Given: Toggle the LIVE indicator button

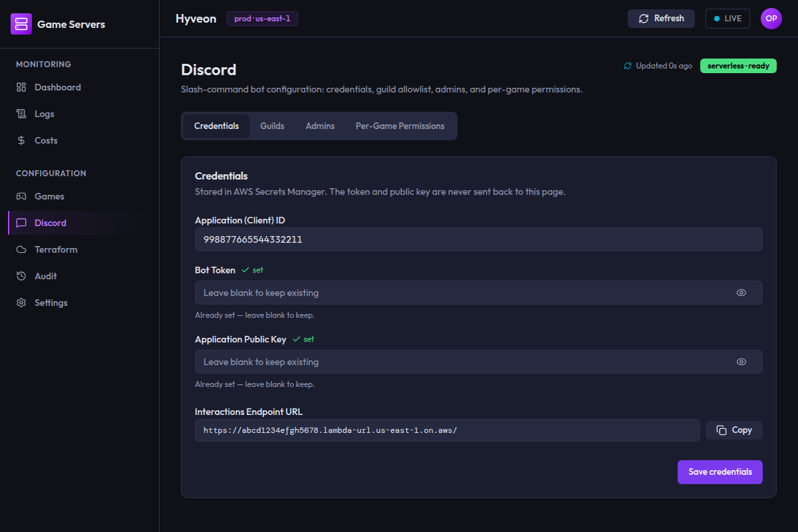Looking at the screenshot, I should (x=728, y=19).
